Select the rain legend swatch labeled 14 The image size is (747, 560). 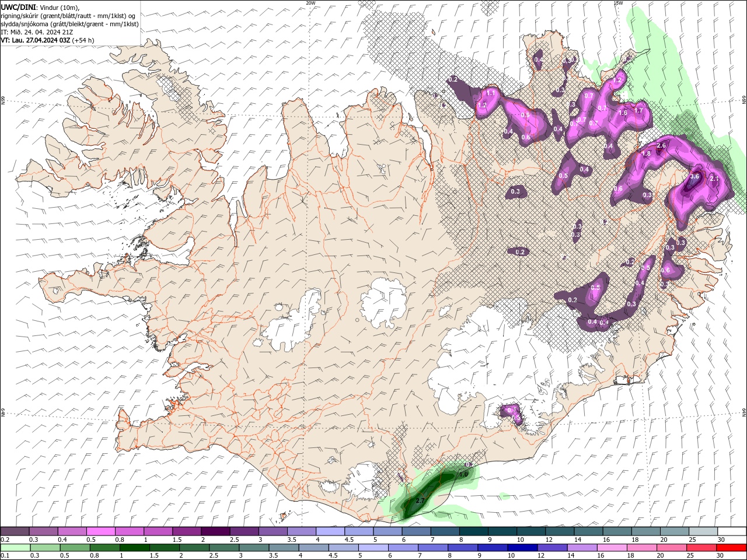tap(582, 548)
